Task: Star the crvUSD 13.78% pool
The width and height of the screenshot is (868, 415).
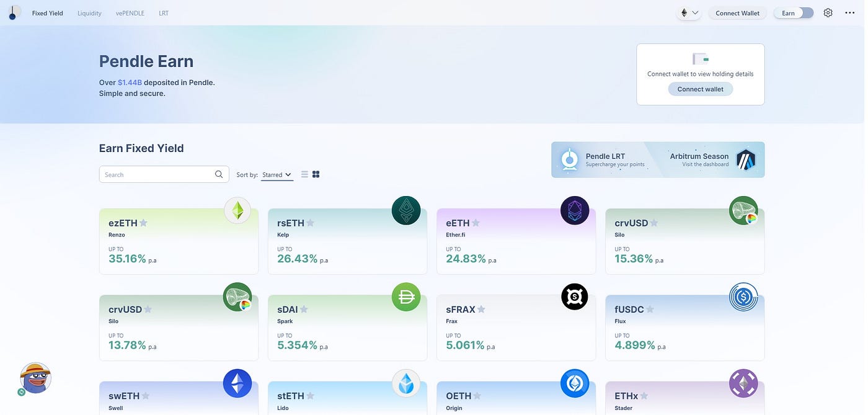Action: [x=148, y=309]
